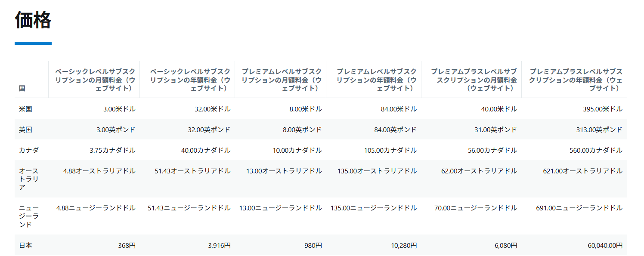This screenshot has width=644, height=256.
Task: Select the カナダ row label
Action: 29,150
